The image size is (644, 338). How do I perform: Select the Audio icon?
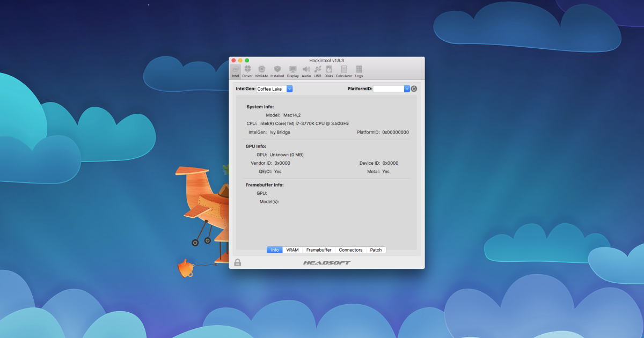[x=306, y=70]
